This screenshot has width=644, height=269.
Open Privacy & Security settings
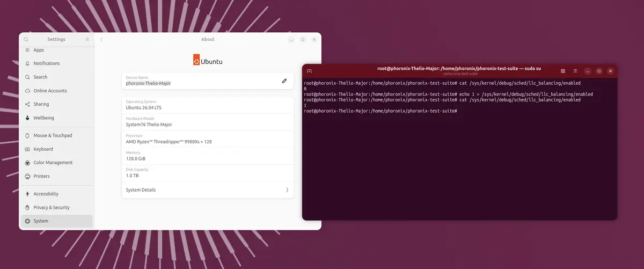coord(56,207)
